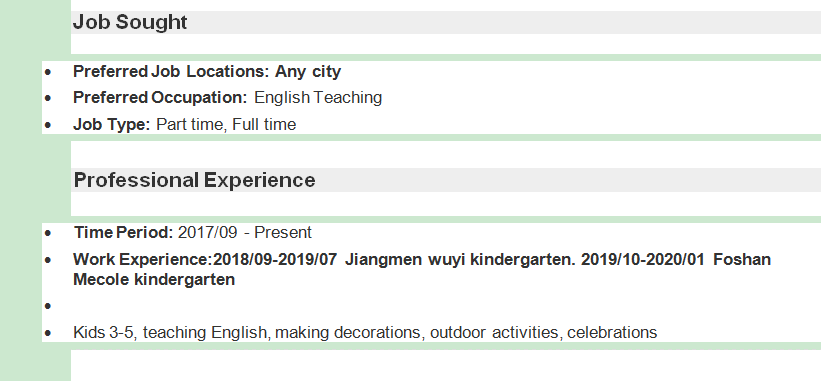Click the Time Period label
The height and width of the screenshot is (381, 821).
[x=123, y=232]
